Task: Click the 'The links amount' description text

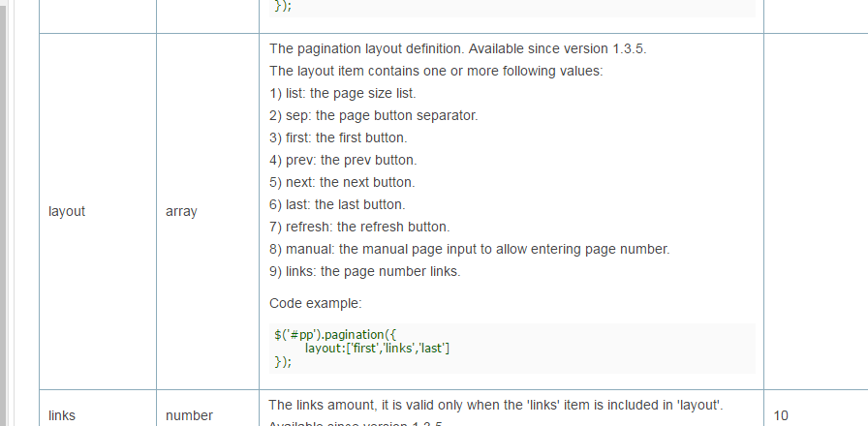Action: (495, 405)
